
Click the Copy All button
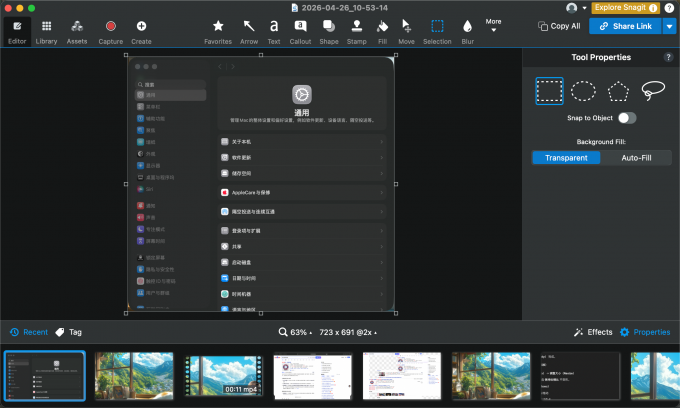point(559,26)
